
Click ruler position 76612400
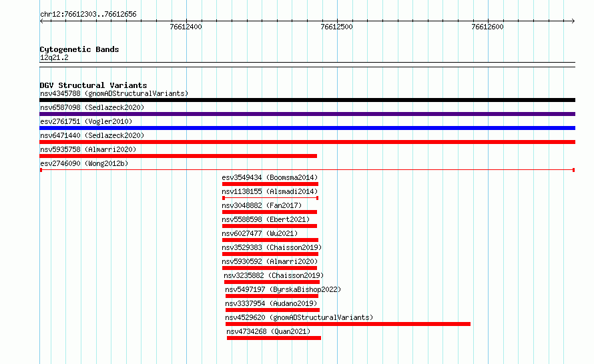tap(186, 27)
